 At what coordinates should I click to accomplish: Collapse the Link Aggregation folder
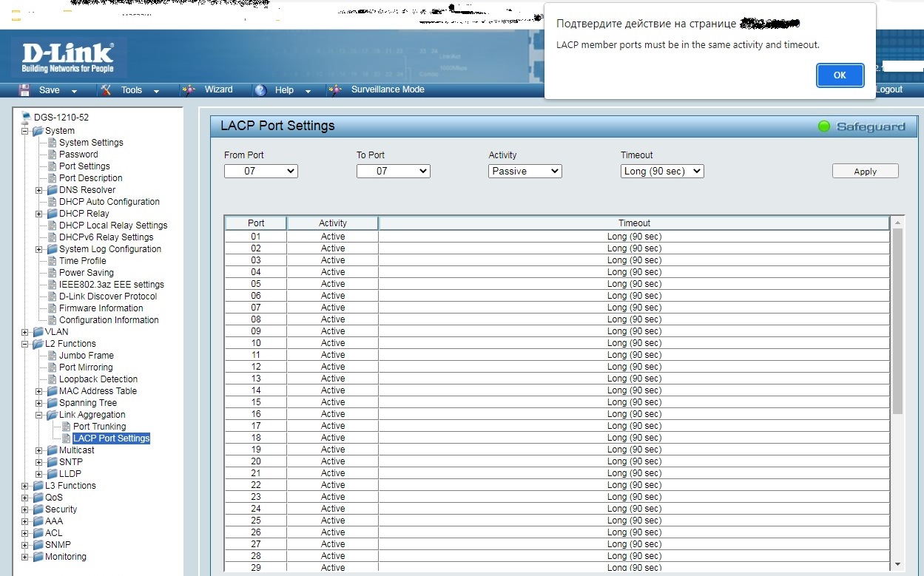point(40,415)
